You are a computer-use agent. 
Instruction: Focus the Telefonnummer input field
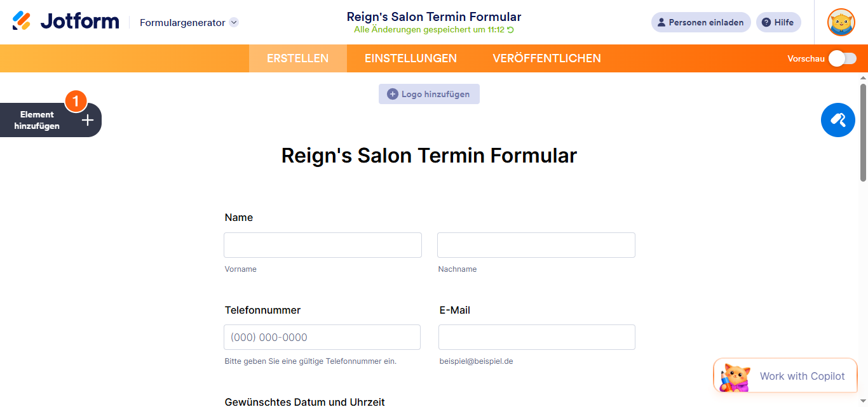[x=322, y=337]
